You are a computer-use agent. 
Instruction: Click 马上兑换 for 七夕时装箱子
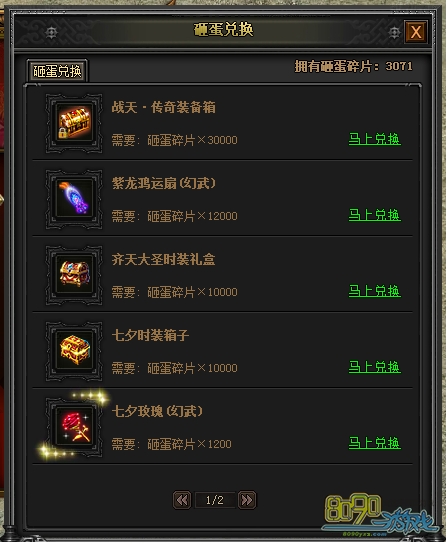[x=375, y=367]
